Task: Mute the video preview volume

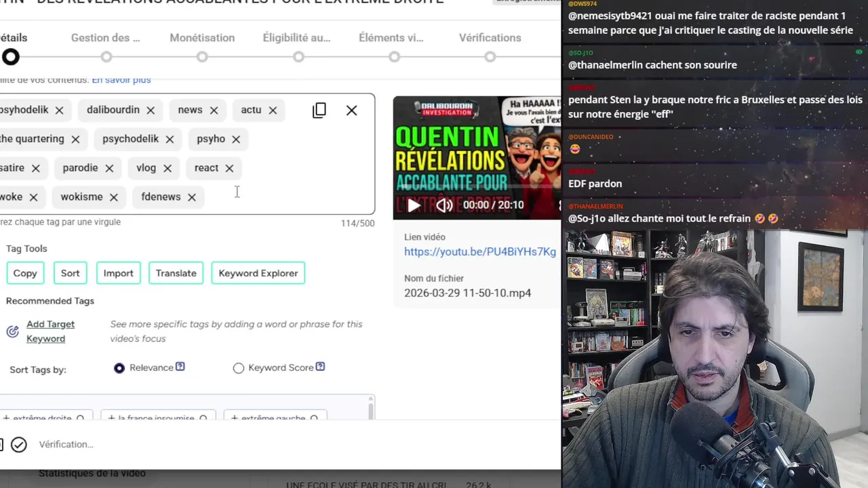Action: (444, 205)
